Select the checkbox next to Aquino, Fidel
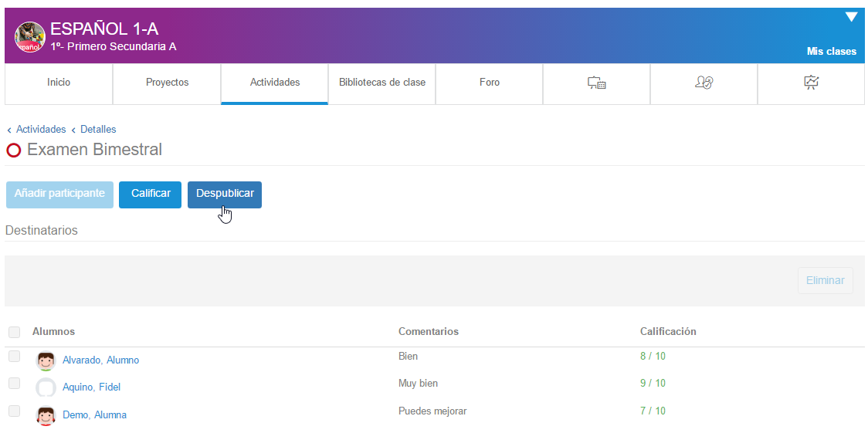This screenshot has height=433, width=868. point(14,384)
